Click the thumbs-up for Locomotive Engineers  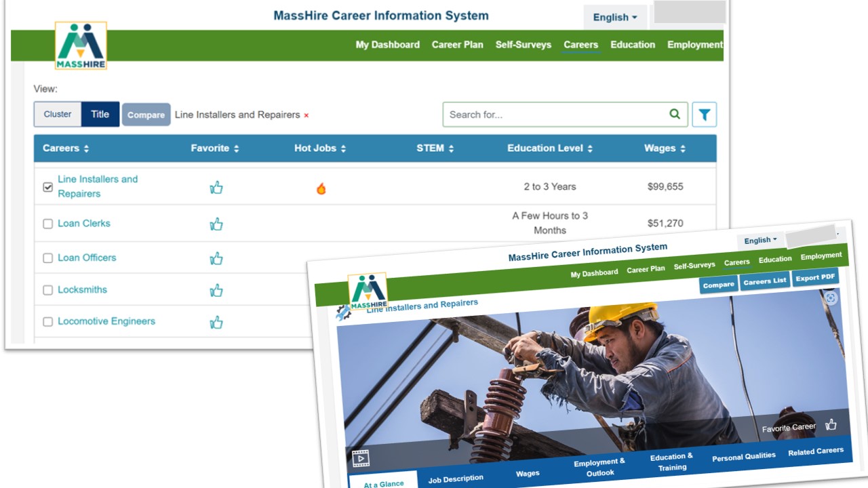coord(216,322)
